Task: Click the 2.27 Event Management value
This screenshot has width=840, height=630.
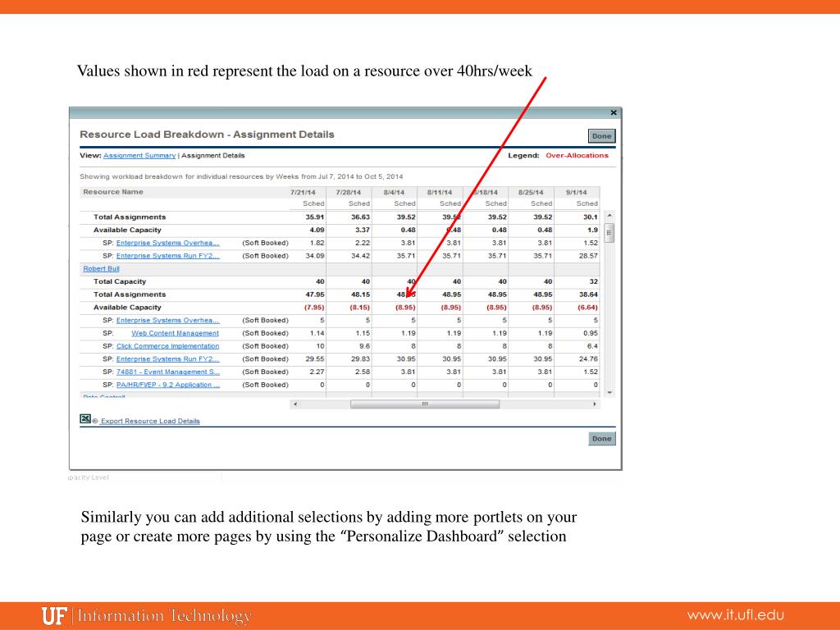Action: 317,372
